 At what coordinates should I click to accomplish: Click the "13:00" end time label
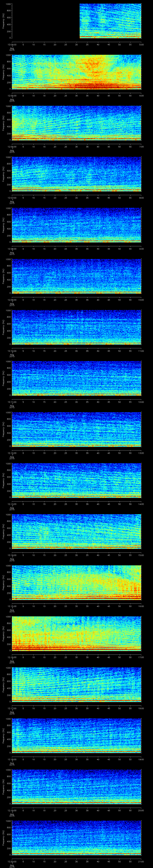tap(141, 453)
